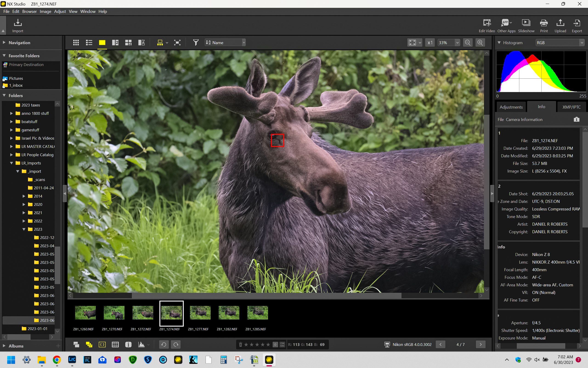Toggle the focus point display
This screenshot has width=588, height=368.
tap(102, 344)
